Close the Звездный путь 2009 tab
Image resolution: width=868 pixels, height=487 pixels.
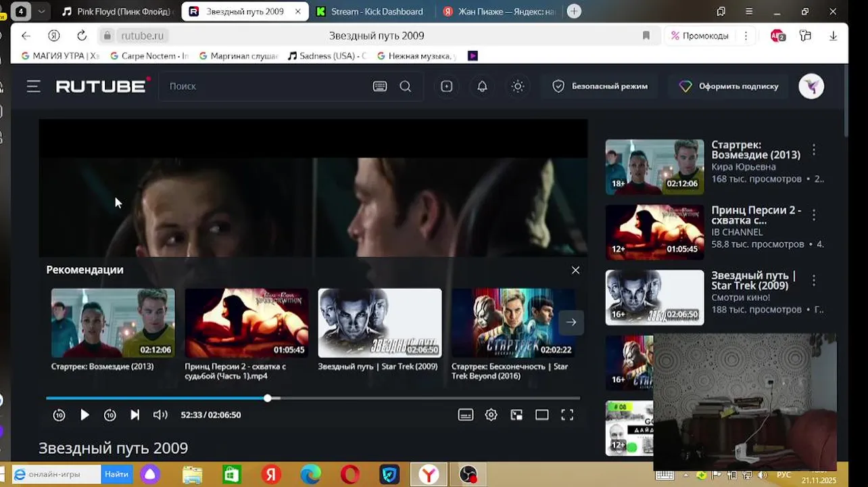(x=298, y=11)
